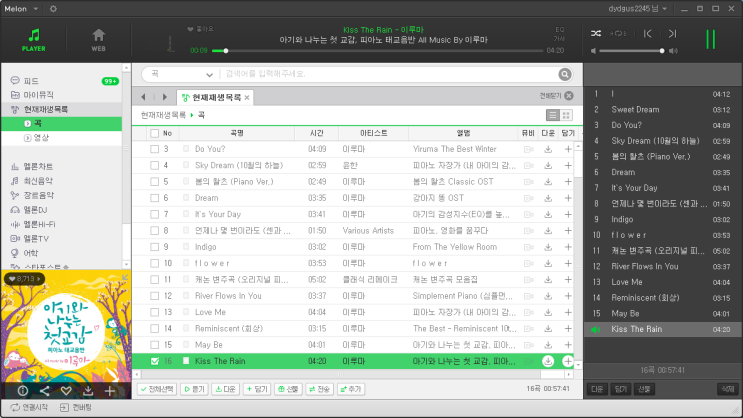
Task: Click the 전체선택 button
Action: [x=157, y=390]
